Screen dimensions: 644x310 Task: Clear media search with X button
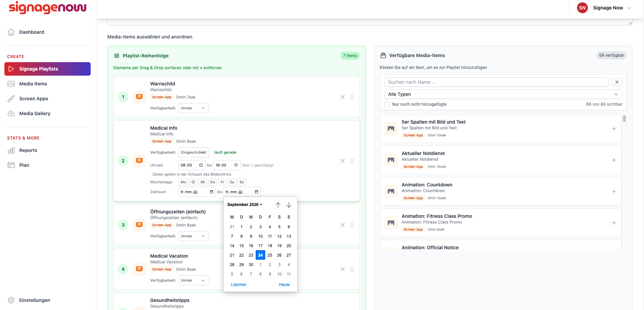coord(617,82)
